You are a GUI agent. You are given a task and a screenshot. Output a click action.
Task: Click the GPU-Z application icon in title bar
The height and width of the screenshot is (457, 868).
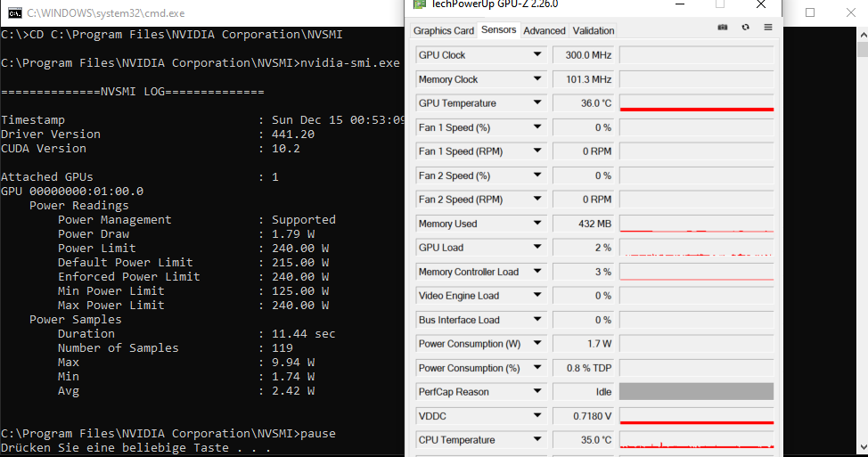(420, 4)
